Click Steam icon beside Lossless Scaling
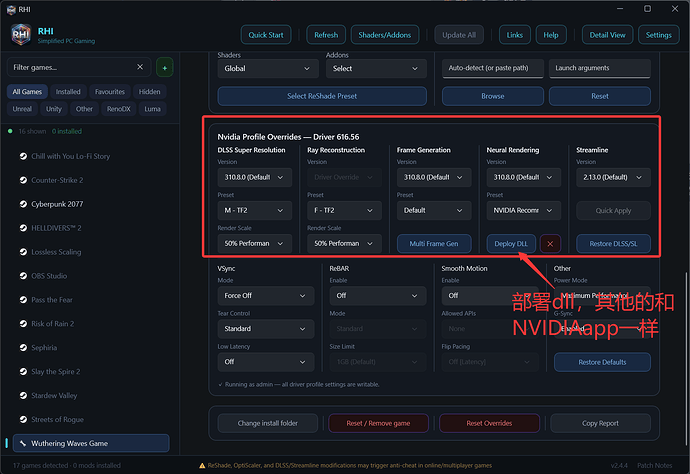The width and height of the screenshot is (690, 474). coord(23,252)
